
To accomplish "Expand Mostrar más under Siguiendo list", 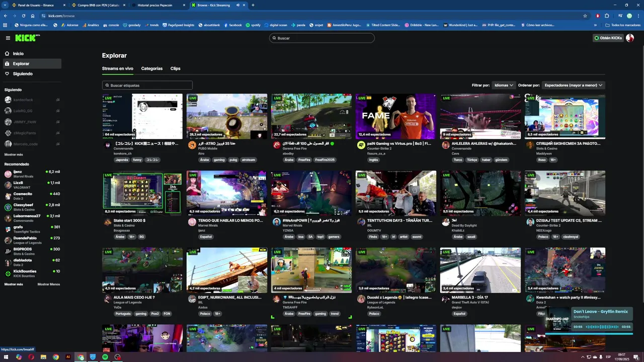I will [x=14, y=155].
